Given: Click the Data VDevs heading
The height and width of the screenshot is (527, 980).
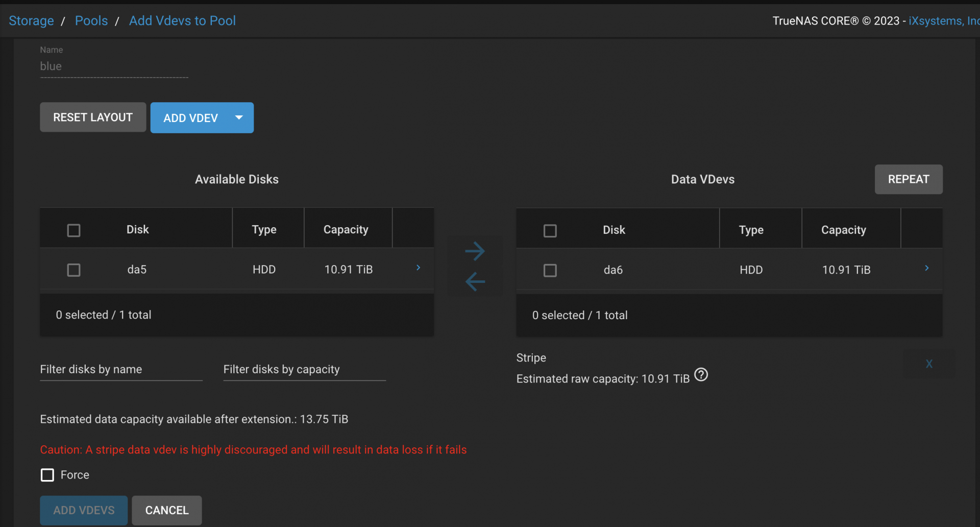Looking at the screenshot, I should (x=703, y=179).
